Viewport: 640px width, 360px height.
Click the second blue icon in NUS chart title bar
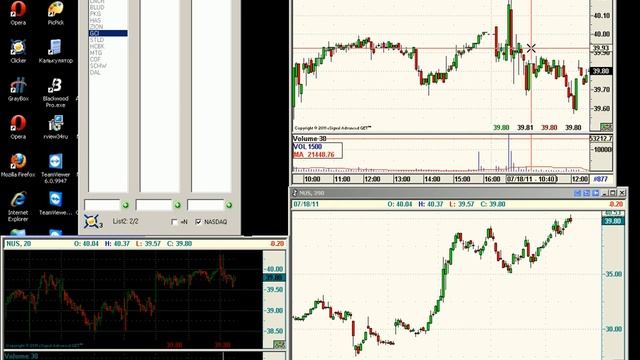point(586,193)
